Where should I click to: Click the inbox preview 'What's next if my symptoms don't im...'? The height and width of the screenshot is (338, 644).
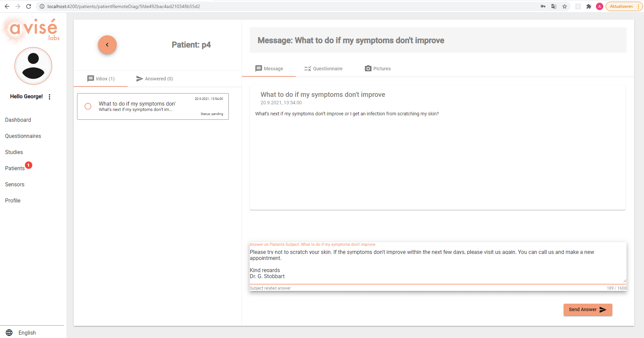click(x=135, y=110)
